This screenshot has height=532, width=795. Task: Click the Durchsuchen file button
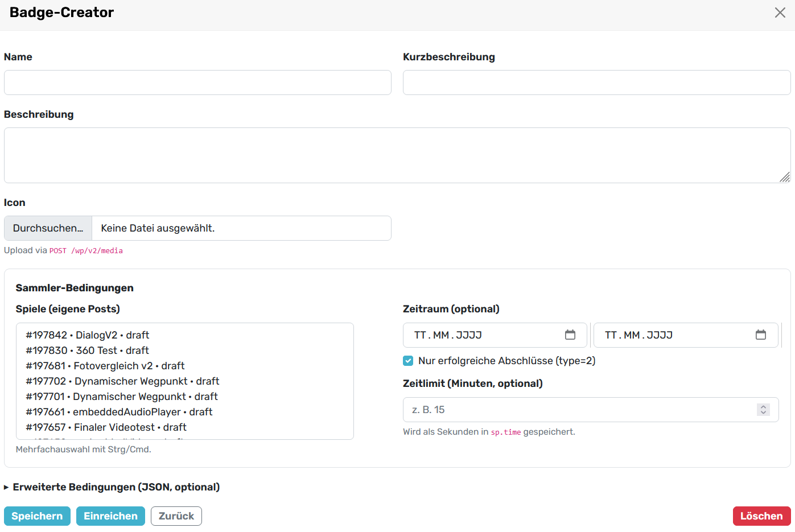pyautogui.click(x=48, y=228)
